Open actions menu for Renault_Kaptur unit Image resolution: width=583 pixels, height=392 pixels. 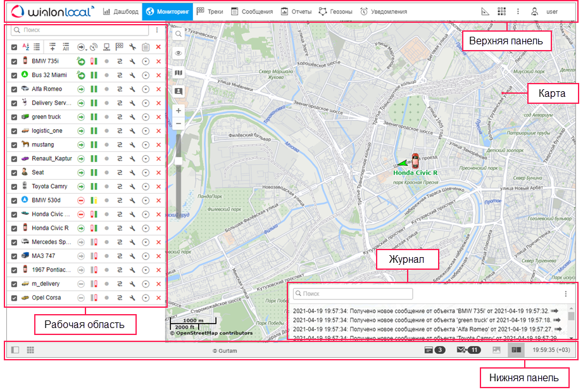tap(146, 159)
